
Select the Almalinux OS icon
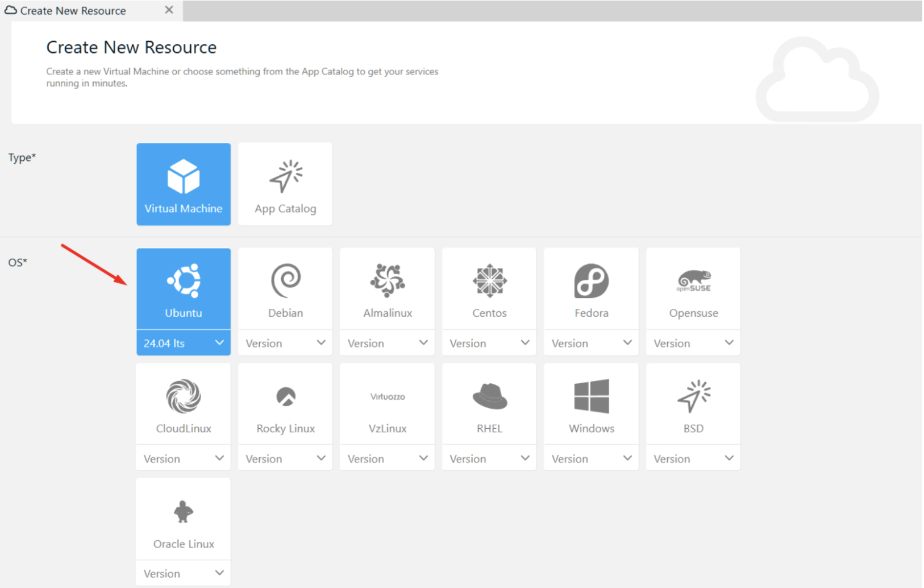pos(388,280)
